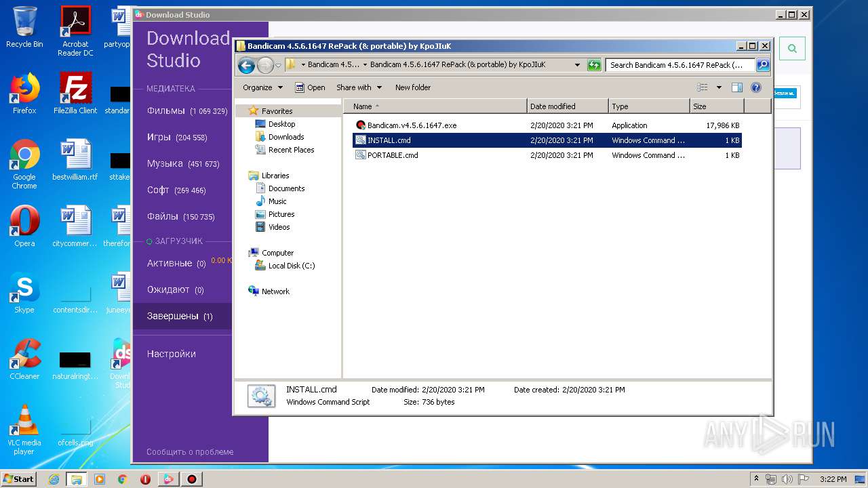Click Internet Explorer taskbar icon
The height and width of the screenshot is (488, 868).
tap(54, 479)
